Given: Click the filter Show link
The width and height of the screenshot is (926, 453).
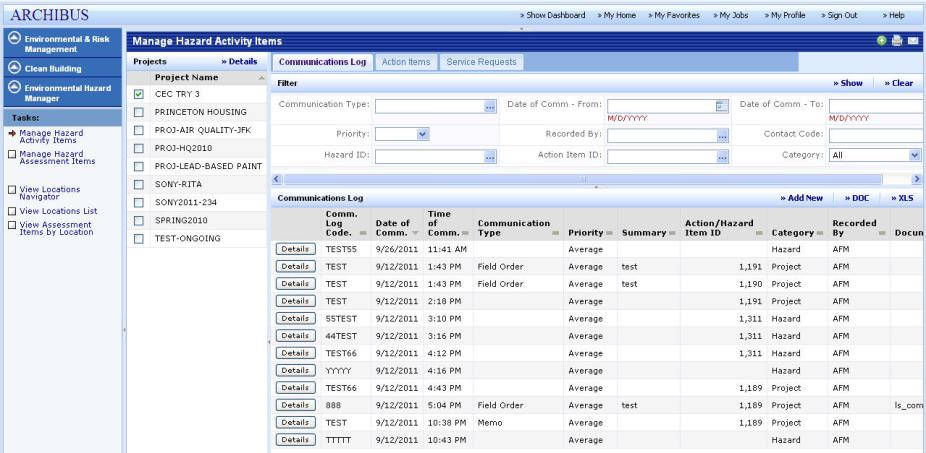Looking at the screenshot, I should [x=848, y=83].
